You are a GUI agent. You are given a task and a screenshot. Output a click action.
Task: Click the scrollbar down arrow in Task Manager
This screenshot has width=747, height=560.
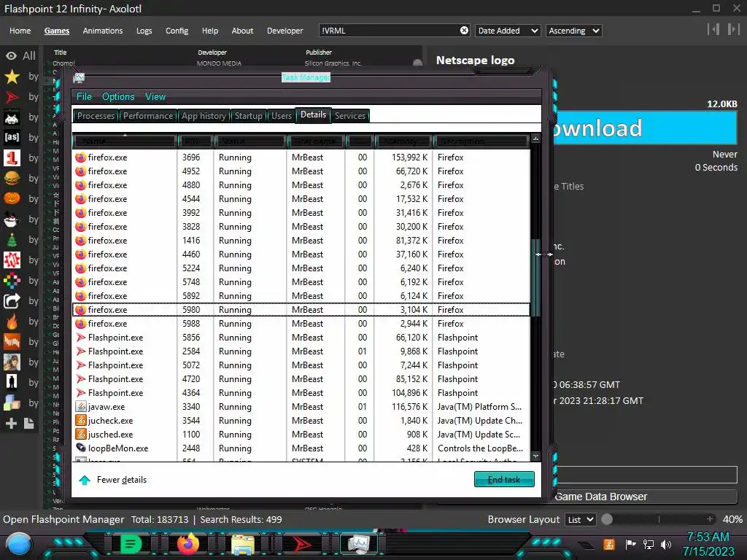pos(535,456)
